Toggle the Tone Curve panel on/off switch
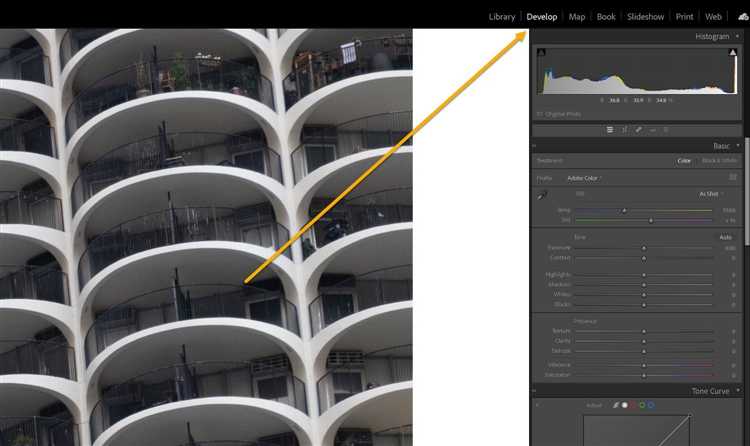This screenshot has height=446, width=750. coord(534,391)
